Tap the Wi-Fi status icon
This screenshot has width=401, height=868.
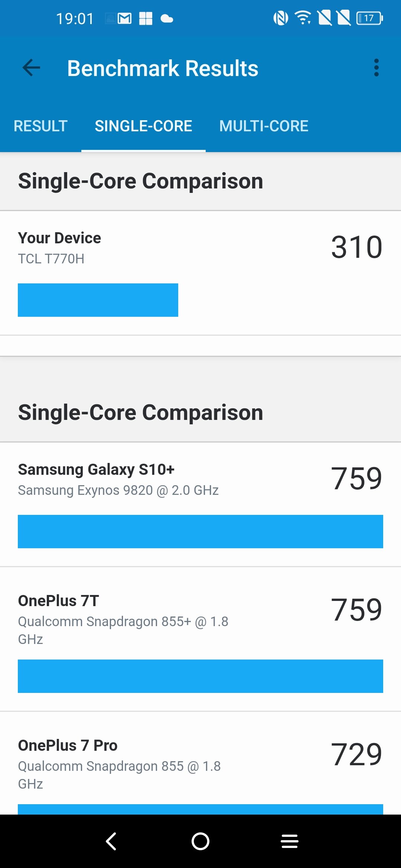click(x=303, y=18)
